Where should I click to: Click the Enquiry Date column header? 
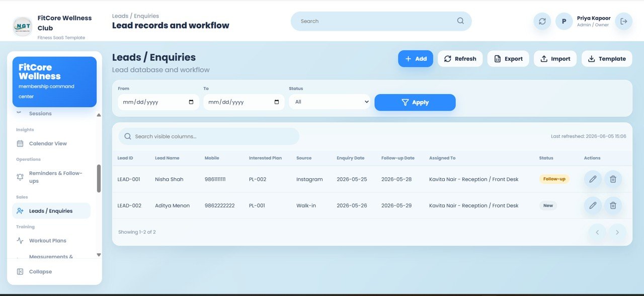click(x=351, y=158)
